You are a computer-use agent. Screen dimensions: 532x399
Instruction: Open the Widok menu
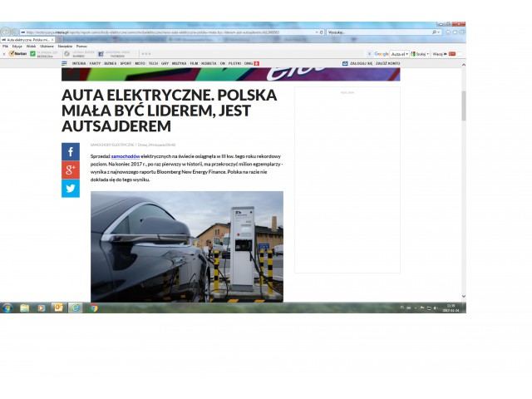(31, 46)
